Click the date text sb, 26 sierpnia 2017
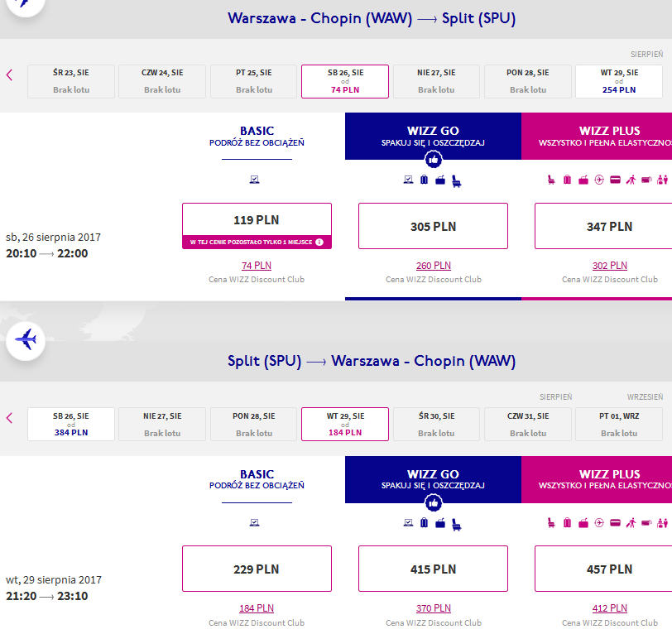This screenshot has width=672, height=634. [x=53, y=237]
